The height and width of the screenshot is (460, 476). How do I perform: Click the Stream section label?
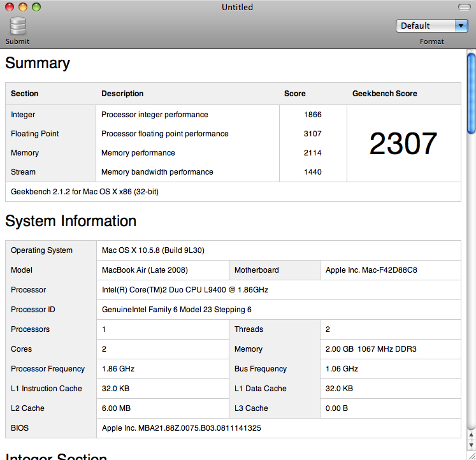coord(23,172)
